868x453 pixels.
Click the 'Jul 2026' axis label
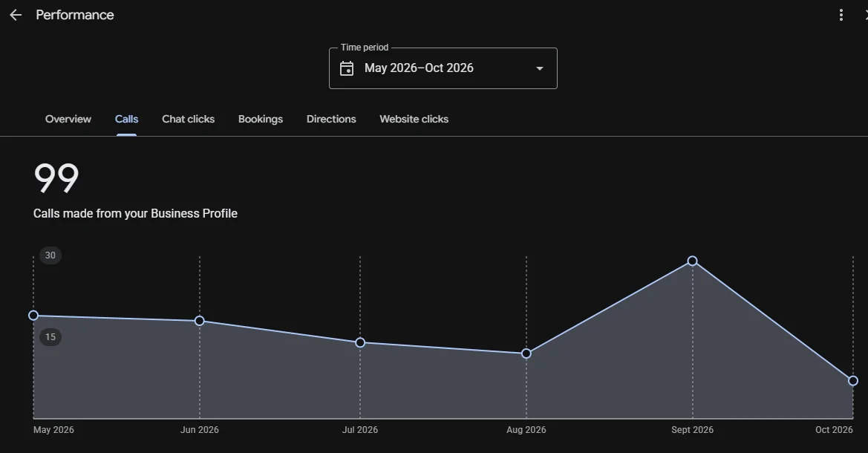pyautogui.click(x=360, y=430)
